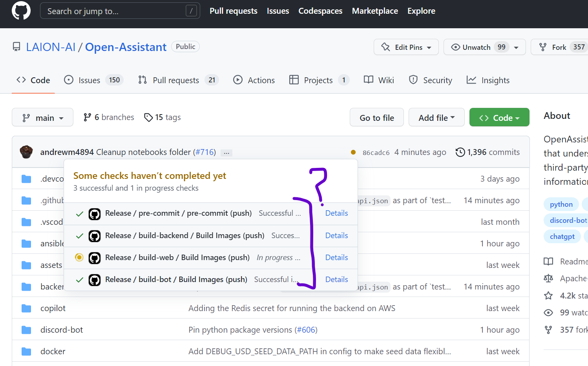The height and width of the screenshot is (366, 588).
Task: Click the star icon beside 4.2k
Action: click(x=548, y=295)
